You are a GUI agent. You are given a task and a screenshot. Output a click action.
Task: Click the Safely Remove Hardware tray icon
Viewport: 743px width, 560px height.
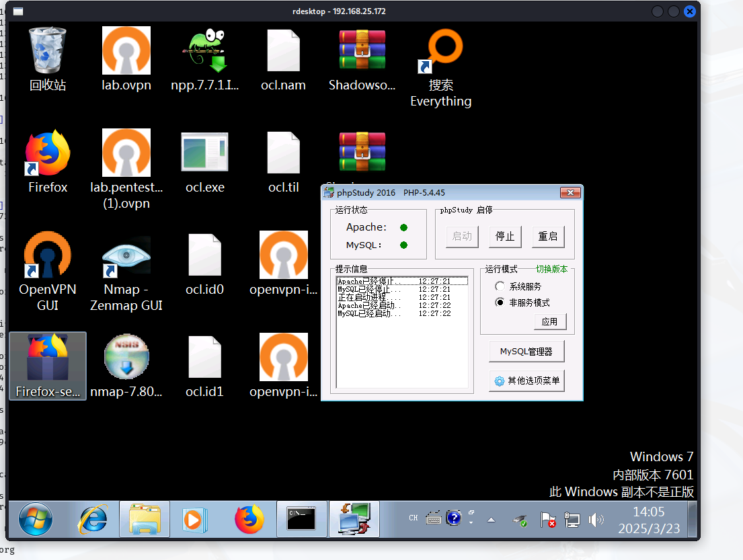pos(520,521)
